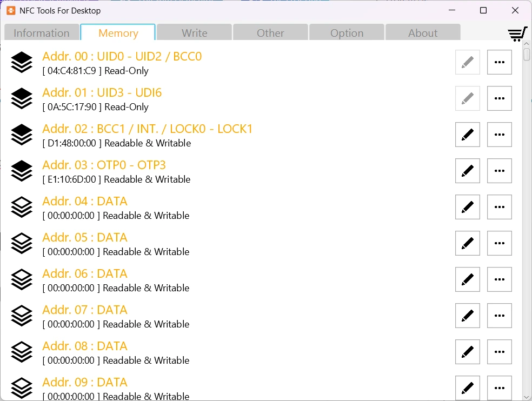Click the pencil icon for Addr. 06 DATA
This screenshot has height=401, width=532.
[x=468, y=279]
